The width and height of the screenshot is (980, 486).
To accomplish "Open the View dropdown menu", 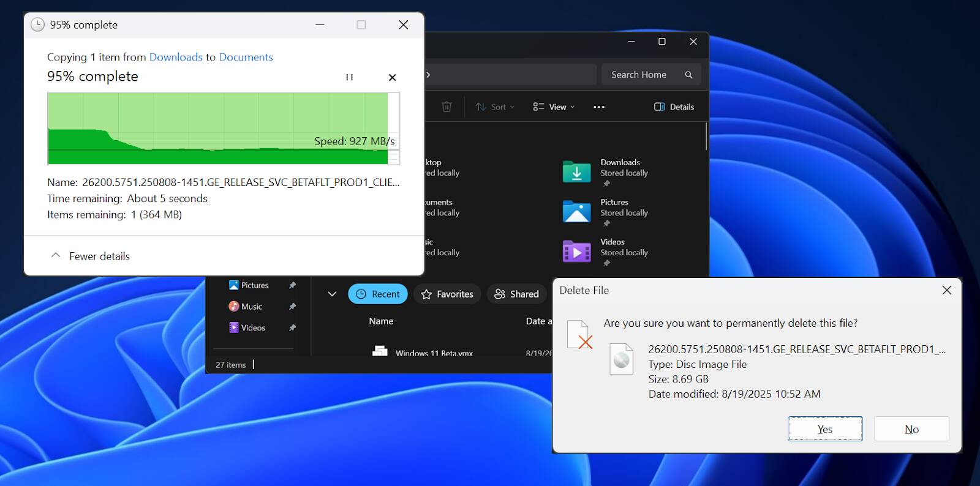I will click(554, 107).
